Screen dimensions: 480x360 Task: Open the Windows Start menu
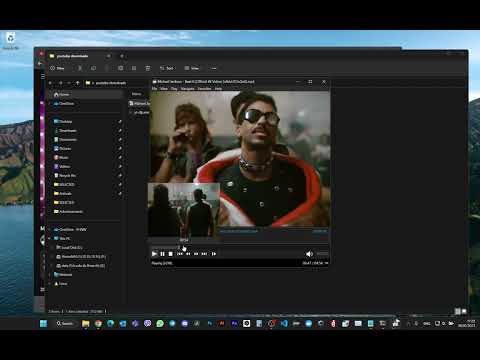[43, 323]
